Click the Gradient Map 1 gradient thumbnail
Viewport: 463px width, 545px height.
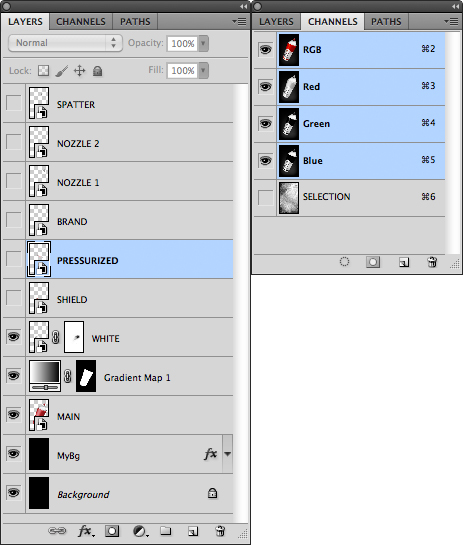(x=45, y=376)
